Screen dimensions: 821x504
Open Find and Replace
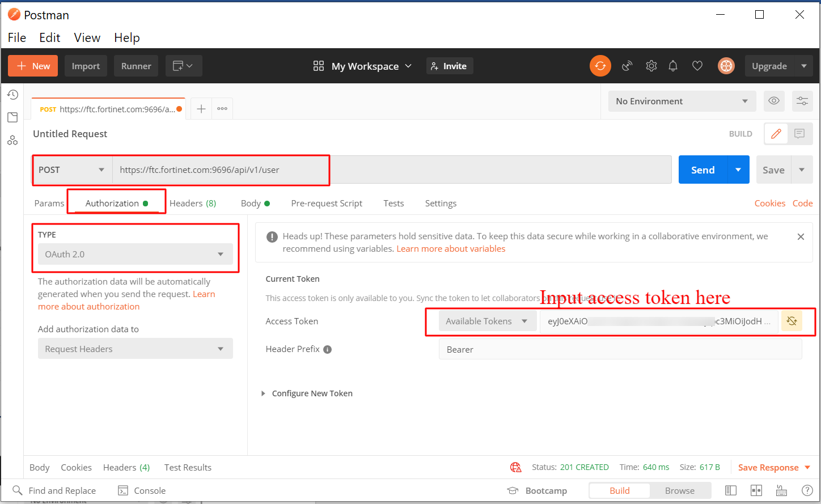pos(54,490)
